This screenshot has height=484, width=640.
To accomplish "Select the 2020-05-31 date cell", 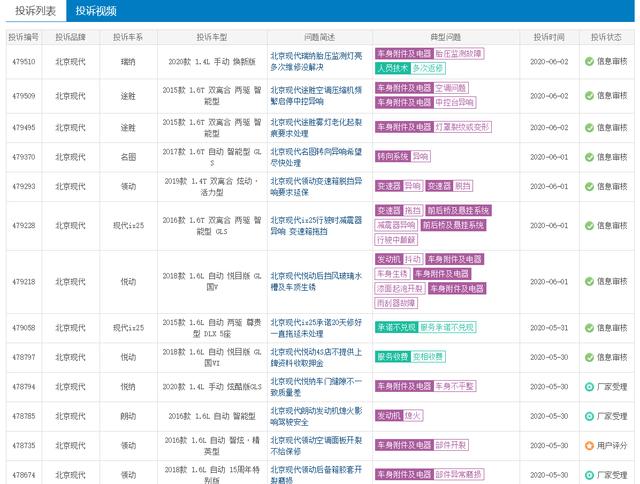I will point(549,328).
